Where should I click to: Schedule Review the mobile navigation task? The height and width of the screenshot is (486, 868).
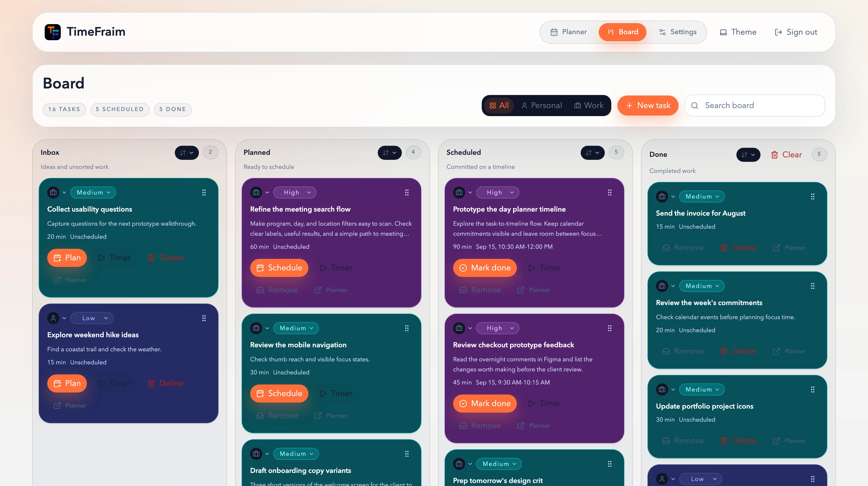[279, 394]
